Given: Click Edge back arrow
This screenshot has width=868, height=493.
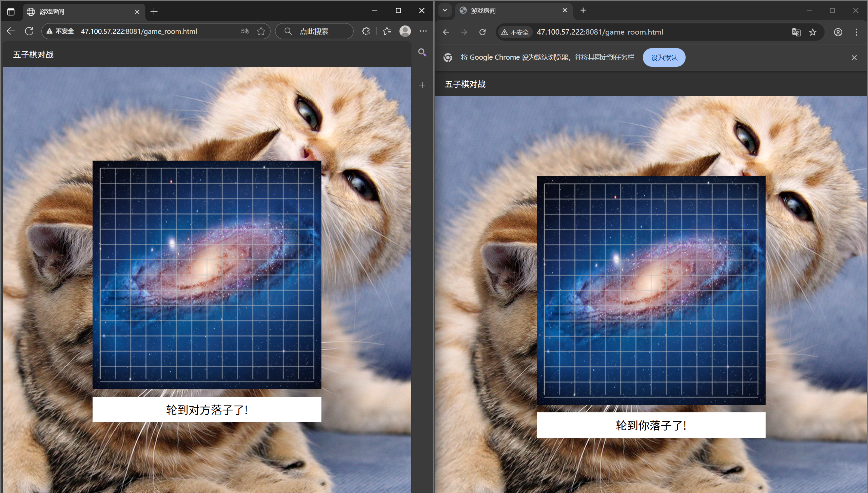Looking at the screenshot, I should point(11,31).
